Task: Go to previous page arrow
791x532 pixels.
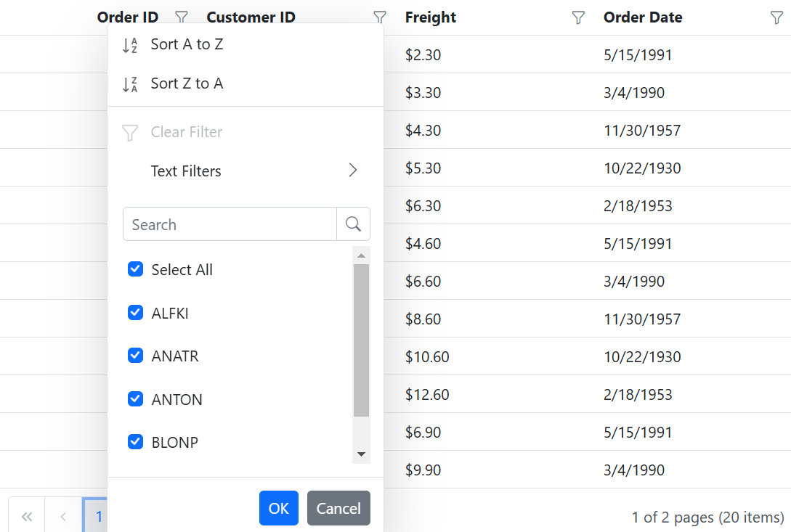Action: 63,516
